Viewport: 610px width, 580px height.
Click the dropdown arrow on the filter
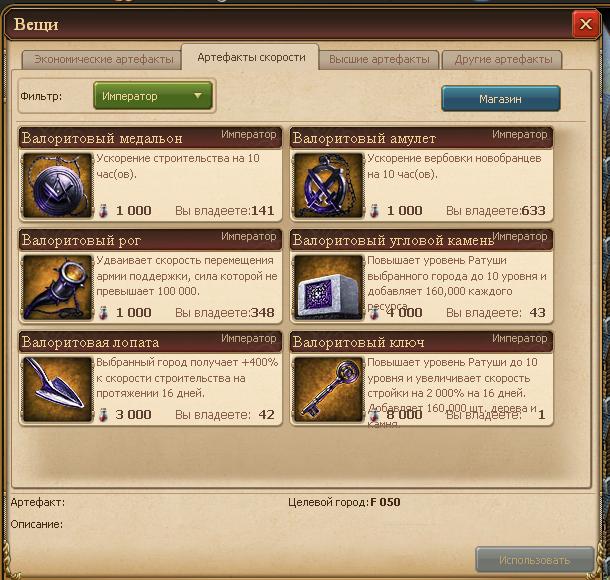pyautogui.click(x=198, y=95)
